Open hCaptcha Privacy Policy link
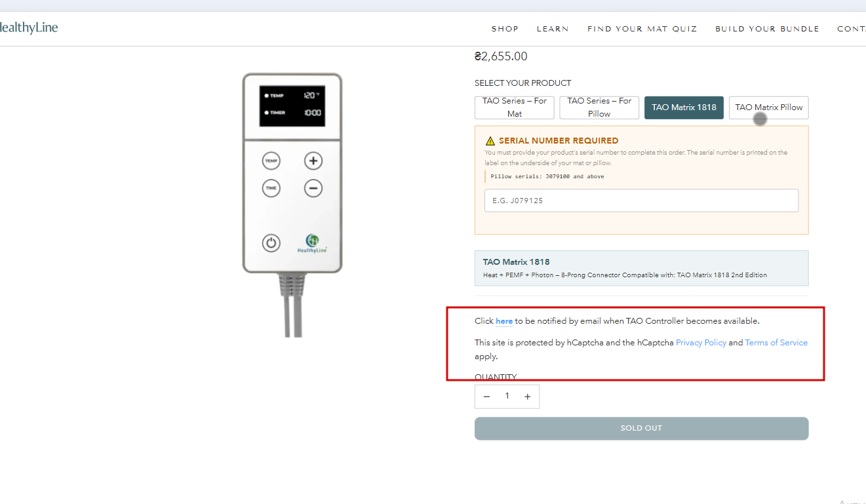Image resolution: width=866 pixels, height=504 pixels. click(701, 343)
